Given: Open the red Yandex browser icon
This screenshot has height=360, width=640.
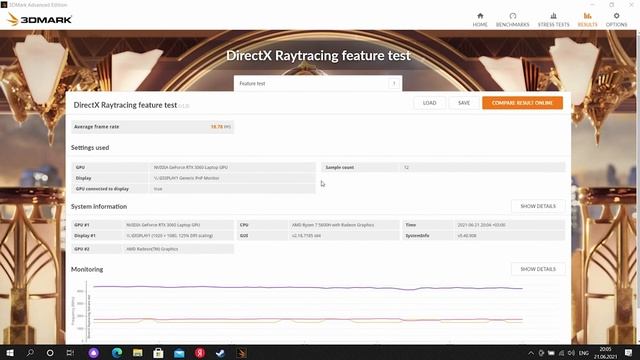Looking at the screenshot, I should pyautogui.click(x=200, y=353).
